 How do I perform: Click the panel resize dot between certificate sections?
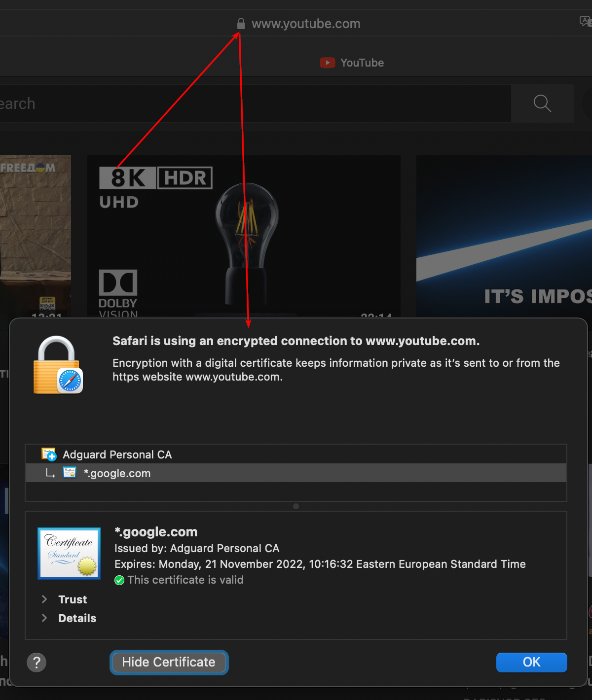[x=296, y=506]
